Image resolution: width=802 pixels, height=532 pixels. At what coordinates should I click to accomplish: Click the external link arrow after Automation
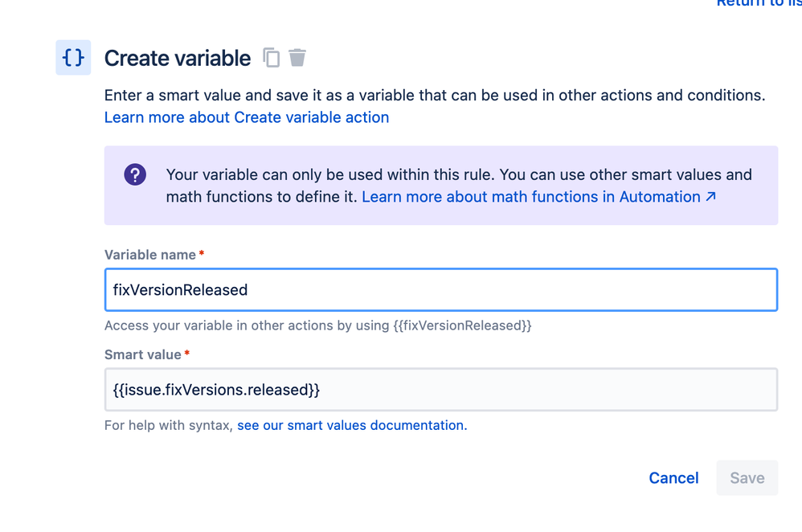pos(711,196)
